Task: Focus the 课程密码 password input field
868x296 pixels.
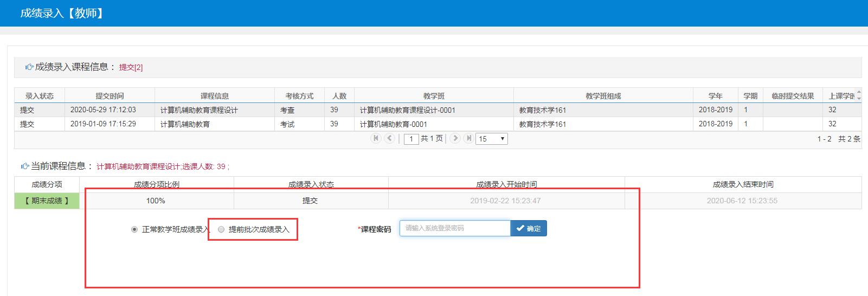Action: point(455,228)
